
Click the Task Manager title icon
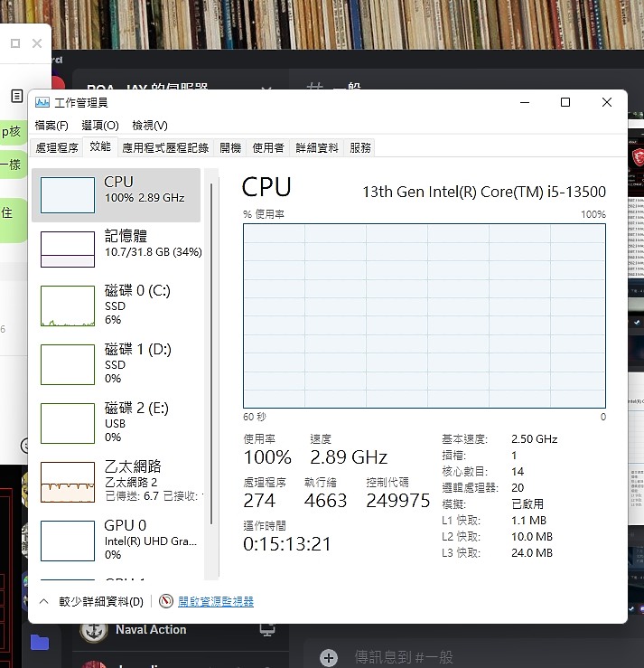tap(42, 102)
